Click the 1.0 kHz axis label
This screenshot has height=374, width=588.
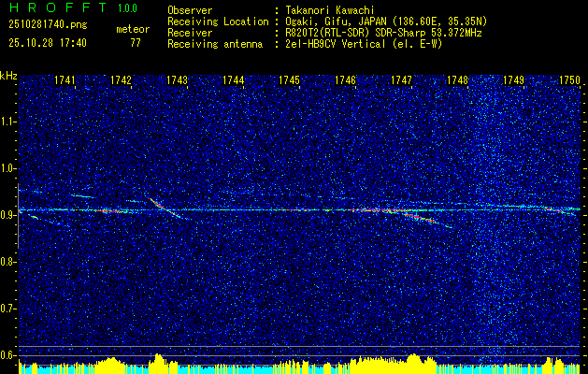coord(7,168)
